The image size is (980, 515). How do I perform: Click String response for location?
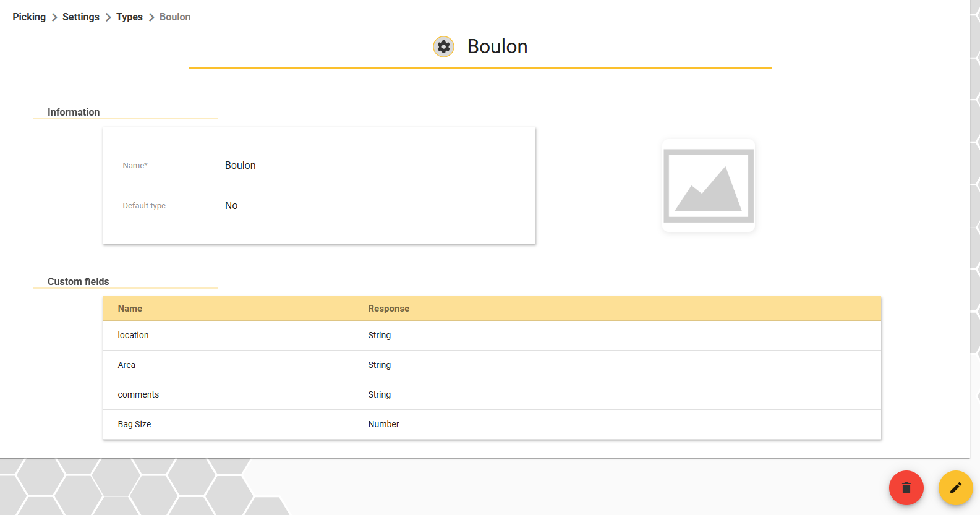click(379, 335)
